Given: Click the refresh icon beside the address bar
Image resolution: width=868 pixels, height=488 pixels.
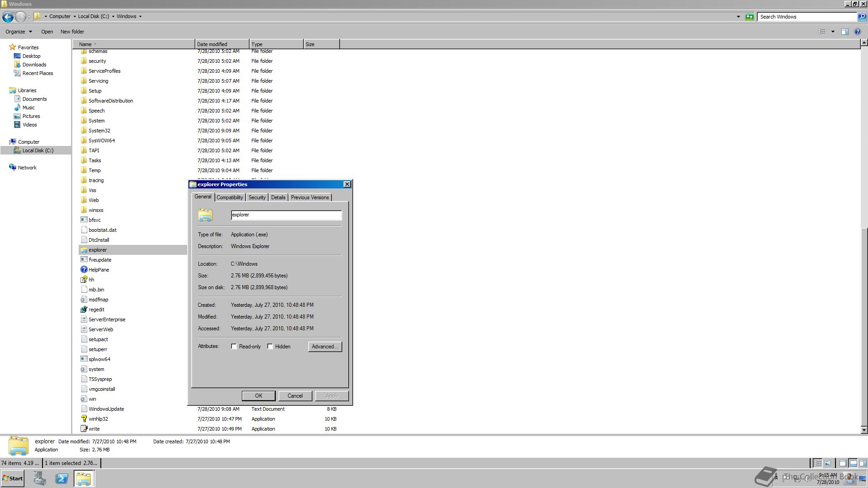Looking at the screenshot, I should point(750,17).
